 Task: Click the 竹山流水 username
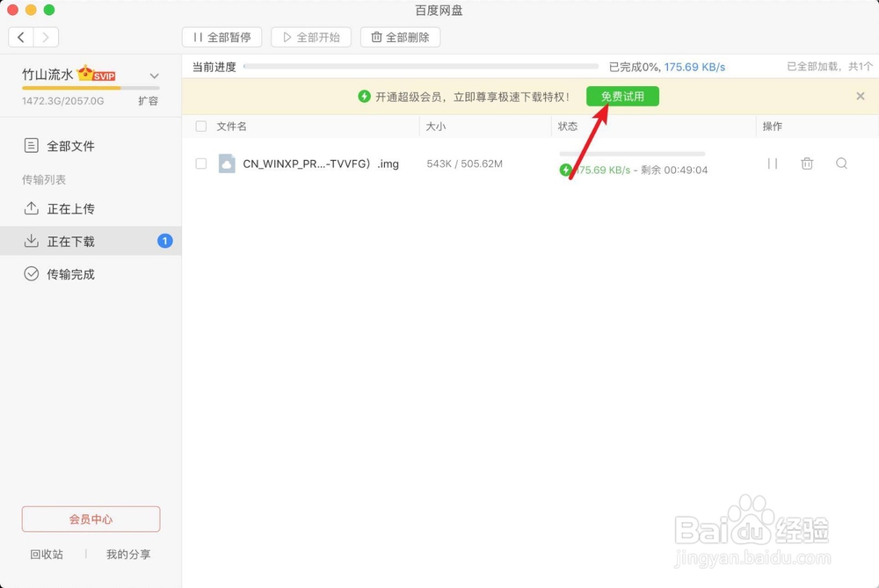click(x=47, y=75)
